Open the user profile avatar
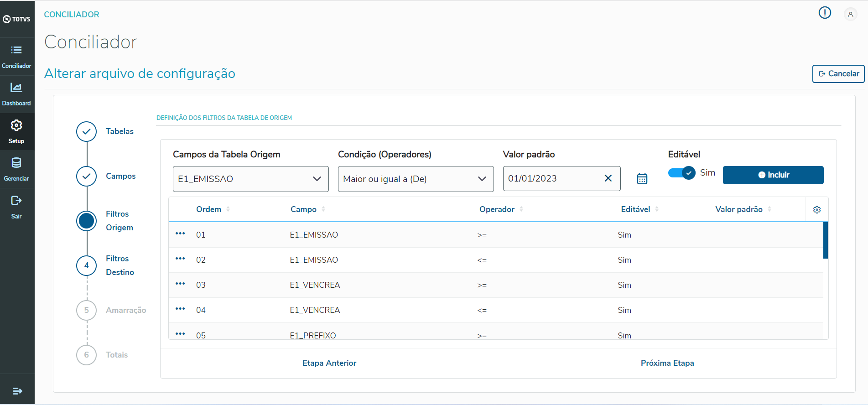868x405 pixels. (x=850, y=15)
